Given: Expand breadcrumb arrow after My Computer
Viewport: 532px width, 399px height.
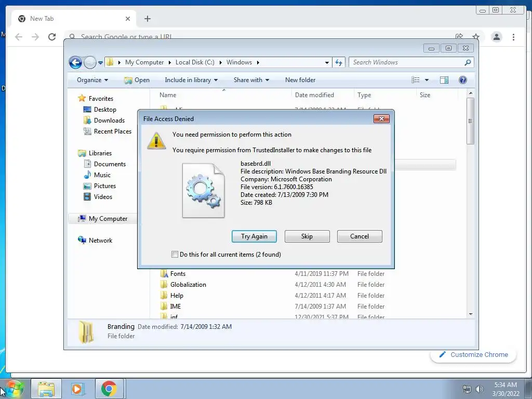Looking at the screenshot, I should (x=170, y=63).
